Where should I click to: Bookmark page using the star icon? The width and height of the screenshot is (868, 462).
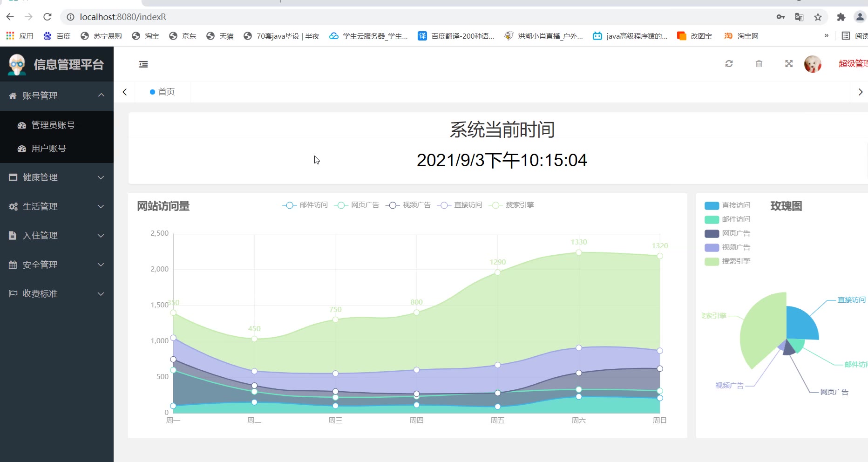818,17
